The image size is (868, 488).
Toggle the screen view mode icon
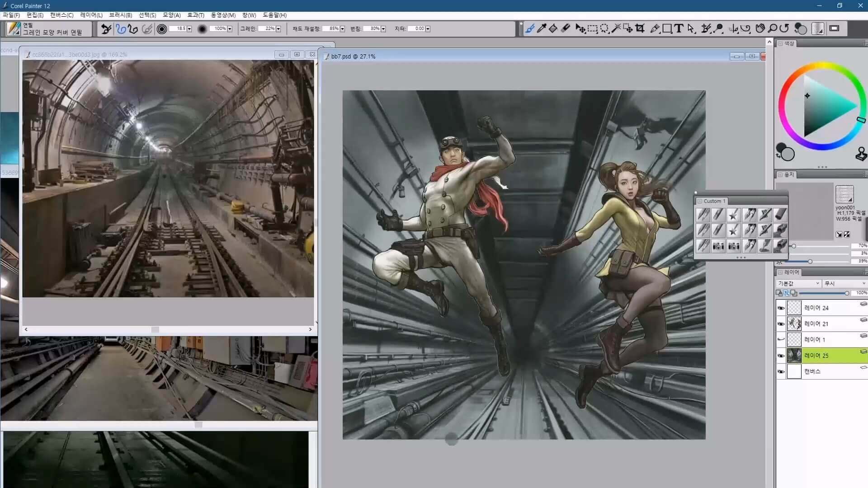point(835,28)
